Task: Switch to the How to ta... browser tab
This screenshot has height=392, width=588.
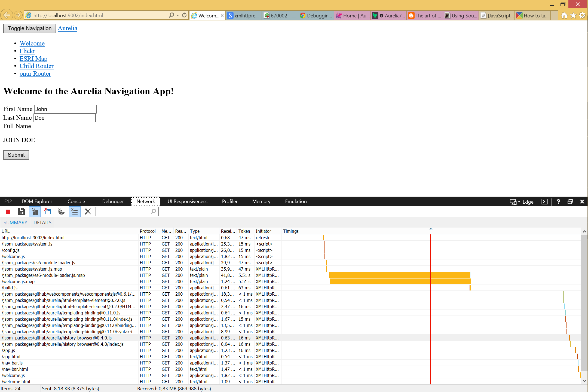Action: tap(533, 16)
